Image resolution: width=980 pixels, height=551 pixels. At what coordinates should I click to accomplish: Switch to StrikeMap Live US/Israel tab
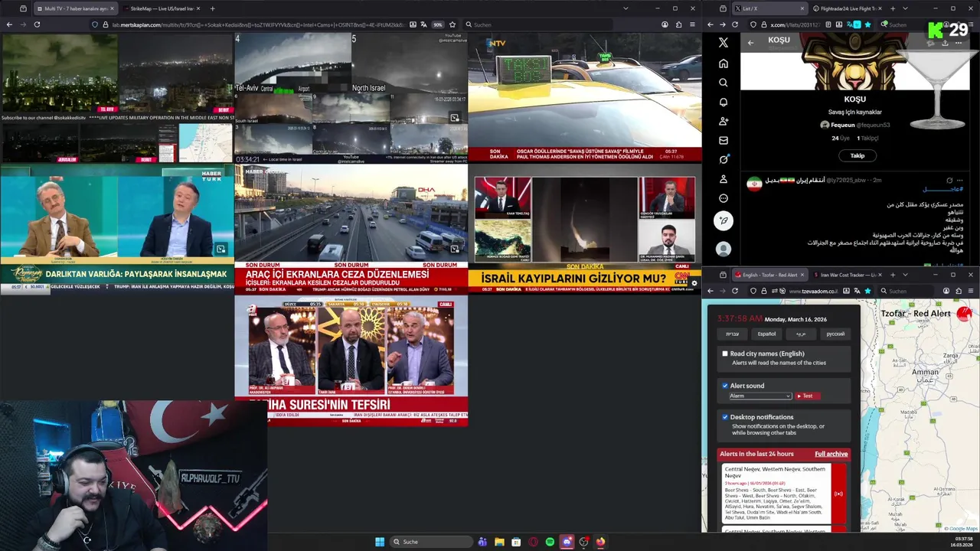tap(163, 8)
